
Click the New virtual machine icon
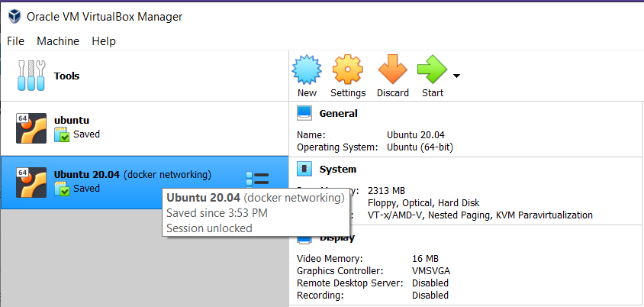click(307, 69)
